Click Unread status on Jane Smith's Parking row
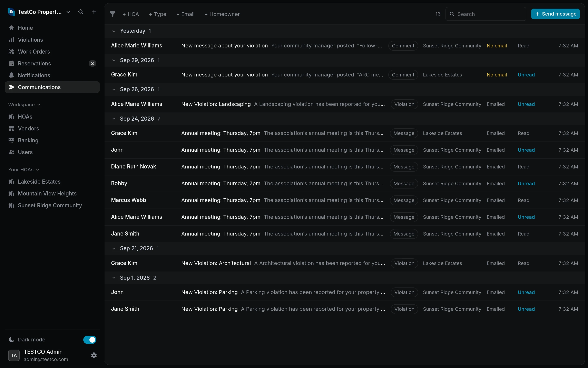Screen dimensions: 588x368 pos(526,309)
